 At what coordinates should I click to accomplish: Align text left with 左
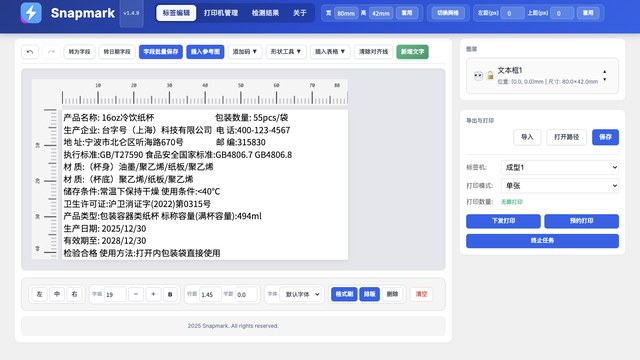click(x=39, y=294)
